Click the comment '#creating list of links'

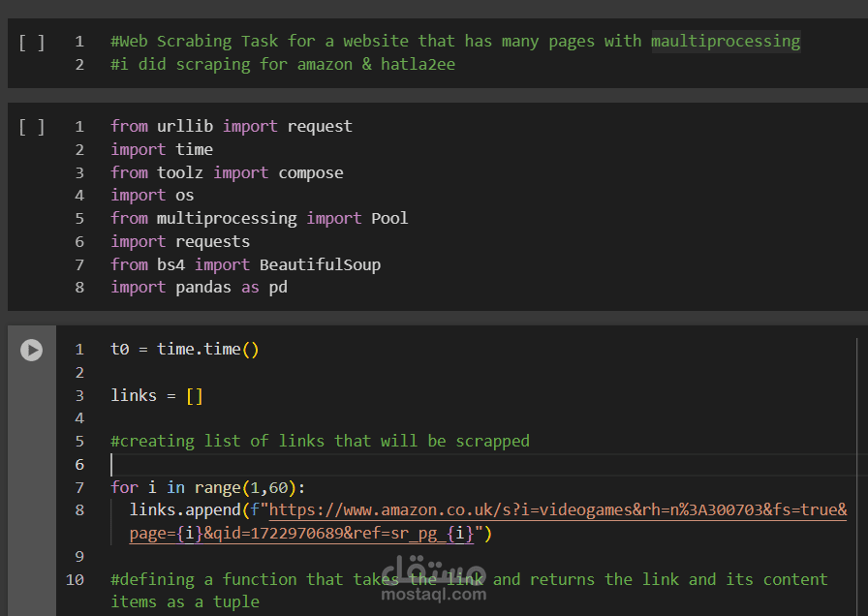pyautogui.click(x=320, y=441)
